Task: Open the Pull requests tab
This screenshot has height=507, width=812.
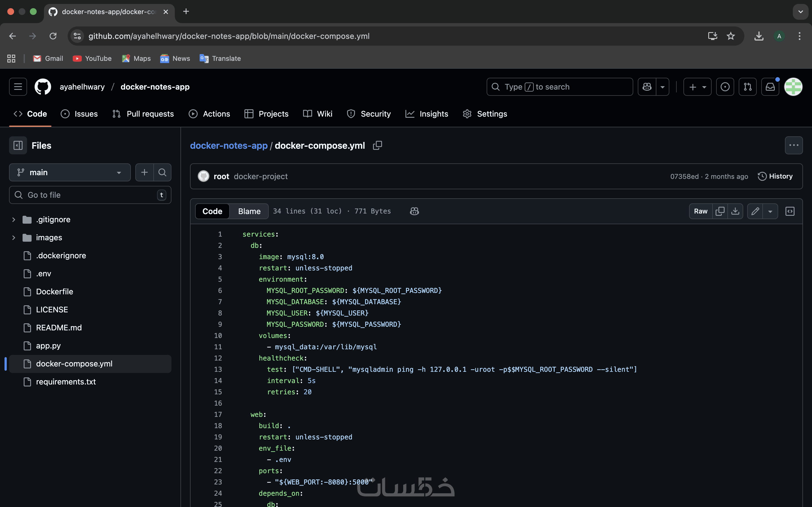Action: 143,114
